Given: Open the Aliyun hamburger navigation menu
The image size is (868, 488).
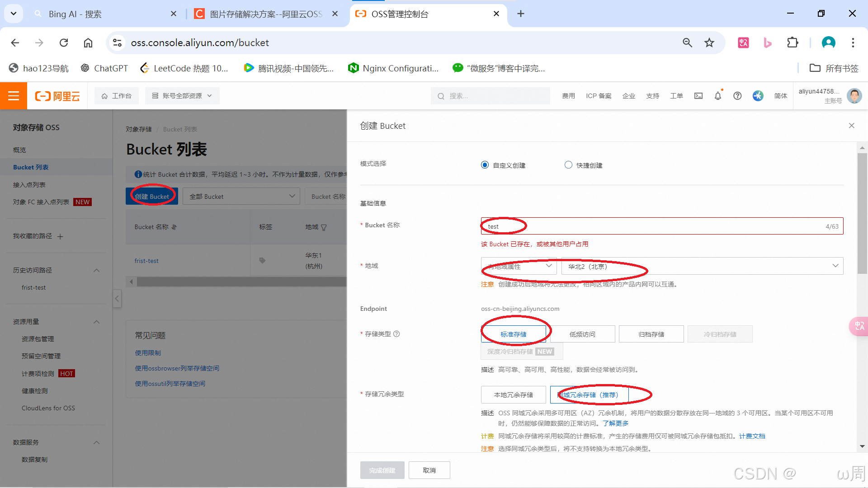Looking at the screenshot, I should point(14,96).
